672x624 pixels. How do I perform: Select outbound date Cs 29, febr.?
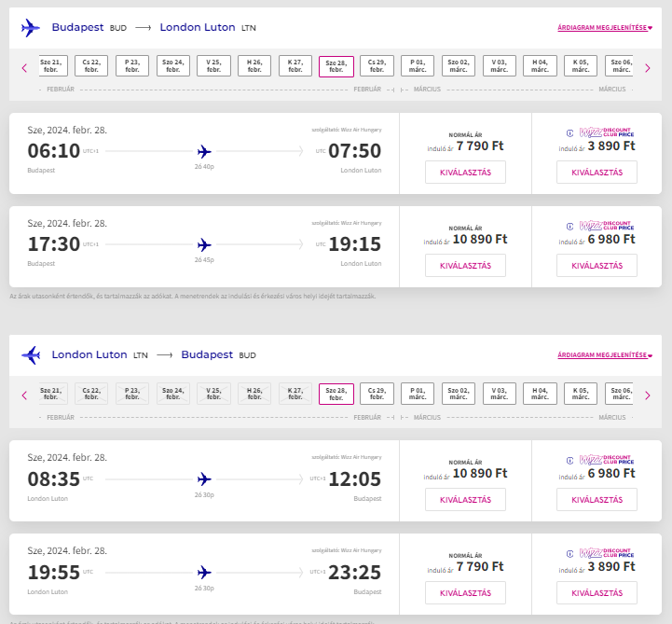coord(377,66)
